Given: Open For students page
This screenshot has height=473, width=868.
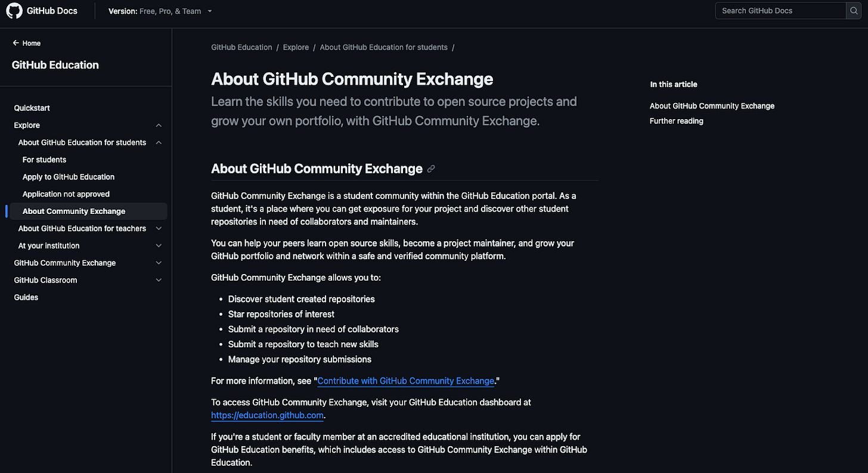Looking at the screenshot, I should 44,160.
